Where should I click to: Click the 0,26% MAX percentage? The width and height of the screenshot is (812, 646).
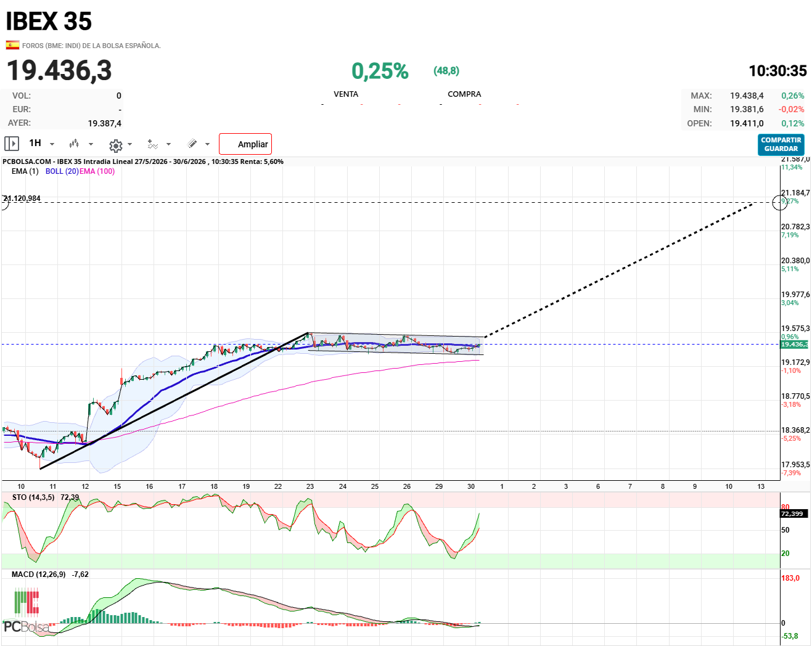792,96
